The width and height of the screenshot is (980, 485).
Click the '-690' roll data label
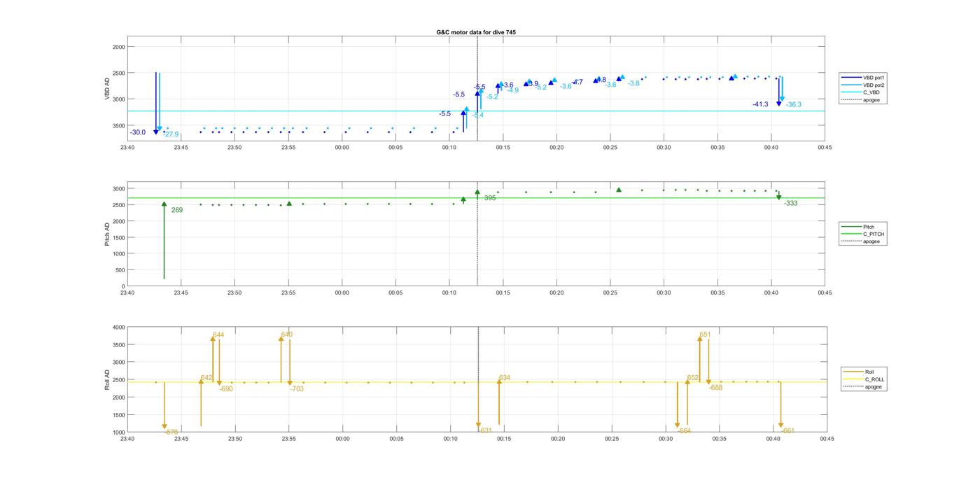(x=226, y=388)
